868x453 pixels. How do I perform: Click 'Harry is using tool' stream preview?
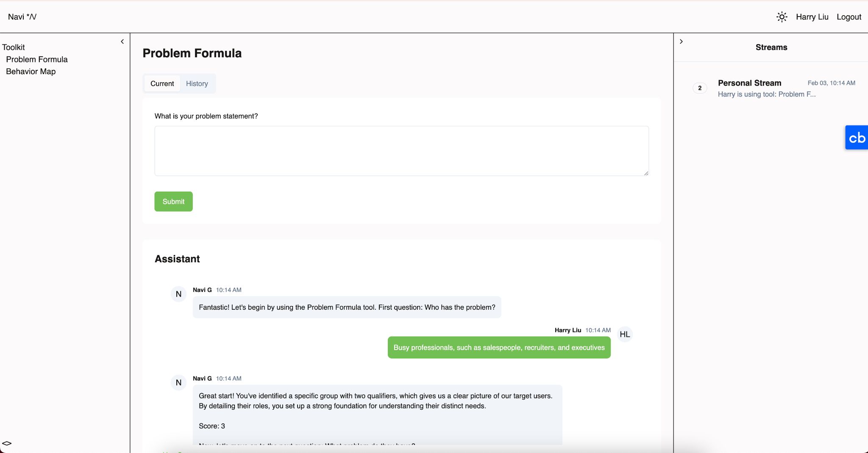pyautogui.click(x=766, y=94)
